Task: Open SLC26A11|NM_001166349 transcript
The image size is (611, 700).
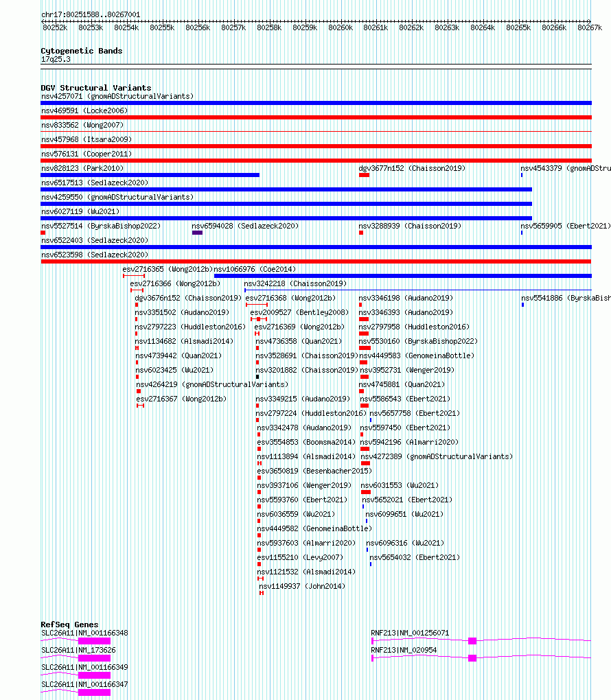Action: (x=84, y=668)
